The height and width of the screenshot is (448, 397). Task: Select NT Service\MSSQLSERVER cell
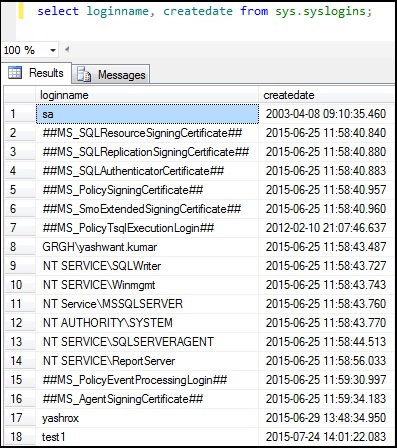(x=147, y=304)
